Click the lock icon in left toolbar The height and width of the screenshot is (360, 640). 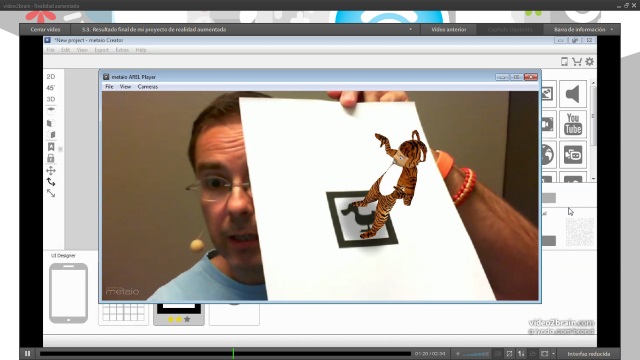tap(51, 158)
